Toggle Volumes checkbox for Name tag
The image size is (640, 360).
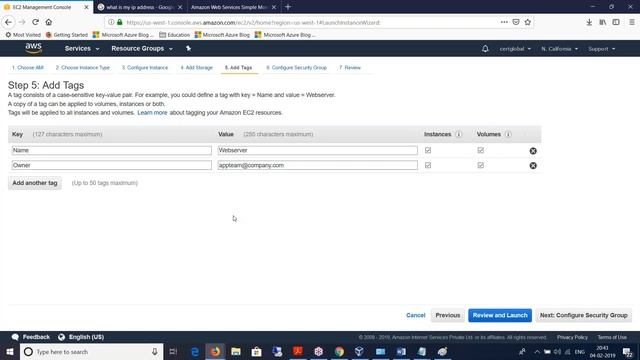coord(480,150)
